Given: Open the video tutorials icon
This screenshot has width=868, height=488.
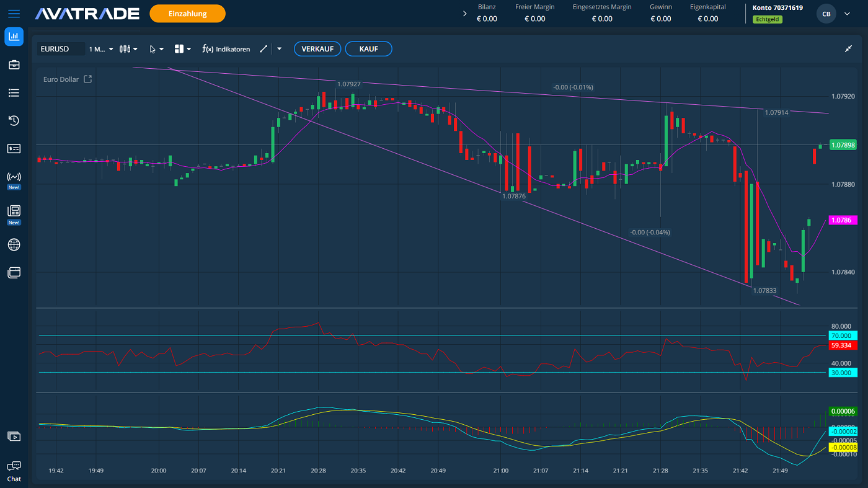Looking at the screenshot, I should point(14,437).
